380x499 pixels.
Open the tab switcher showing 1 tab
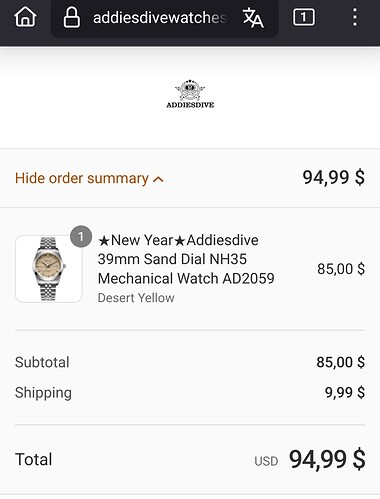click(x=303, y=17)
